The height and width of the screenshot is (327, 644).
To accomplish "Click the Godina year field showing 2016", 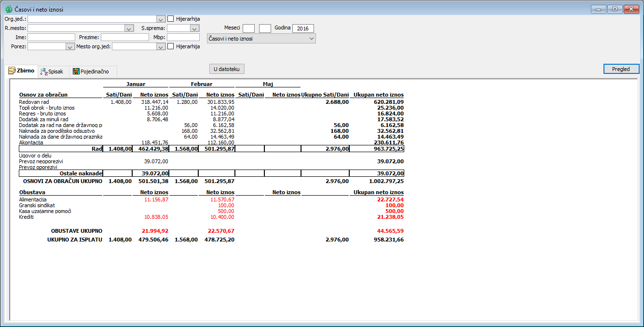I will tap(303, 28).
